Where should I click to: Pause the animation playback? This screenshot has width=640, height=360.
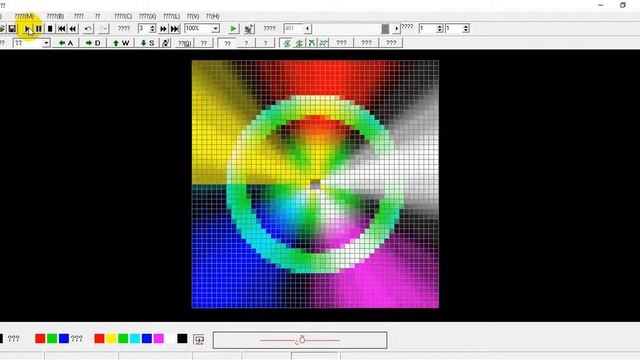click(38, 29)
